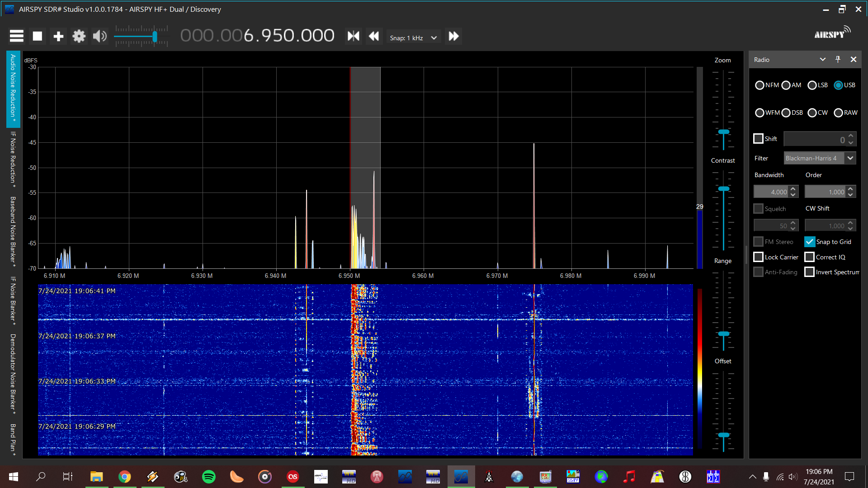Screen dimensions: 868x488
Task: Close the Radio panel
Action: [854, 60]
